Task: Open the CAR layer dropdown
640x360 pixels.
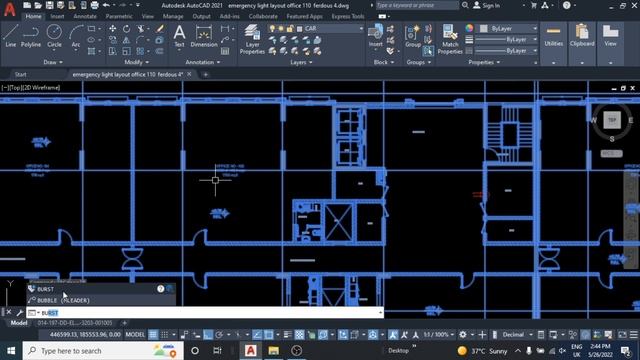Action: [361, 29]
